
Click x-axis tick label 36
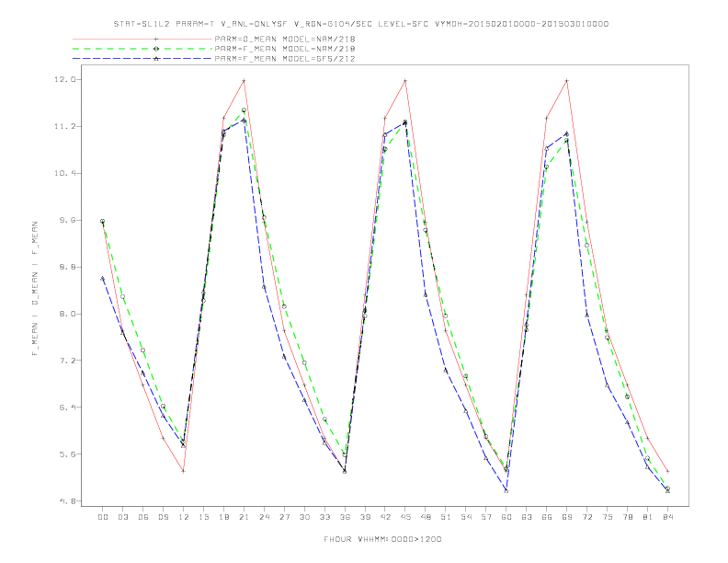point(345,517)
